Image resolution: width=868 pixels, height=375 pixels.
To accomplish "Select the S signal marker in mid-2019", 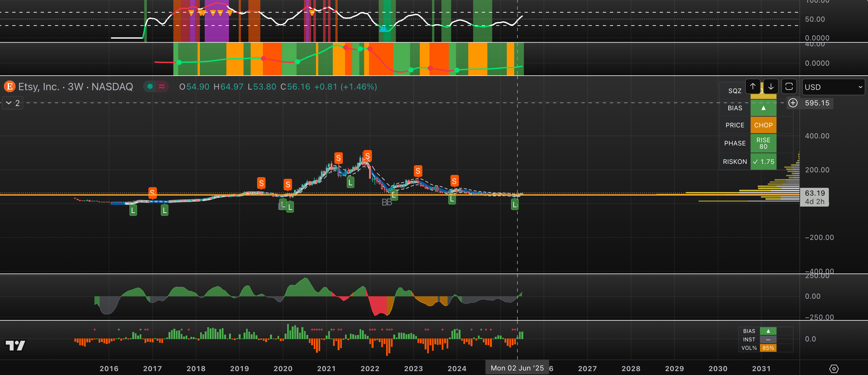I will (x=261, y=183).
